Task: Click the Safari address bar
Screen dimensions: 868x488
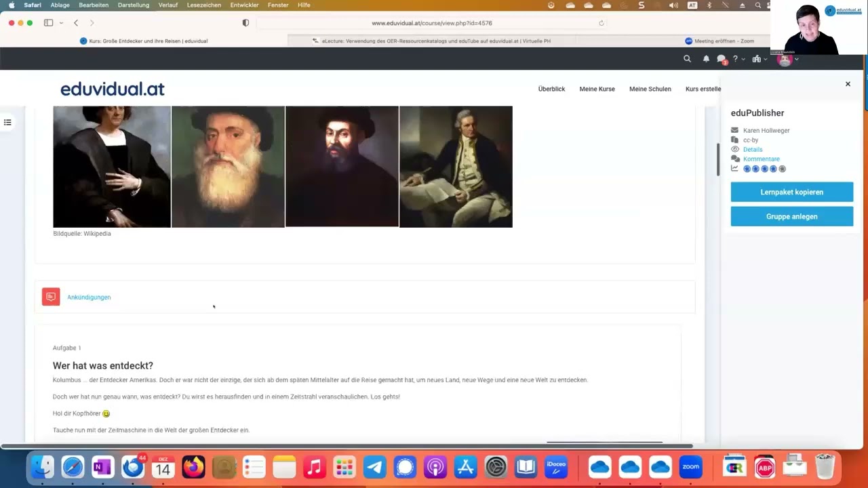Action: pyautogui.click(x=431, y=23)
